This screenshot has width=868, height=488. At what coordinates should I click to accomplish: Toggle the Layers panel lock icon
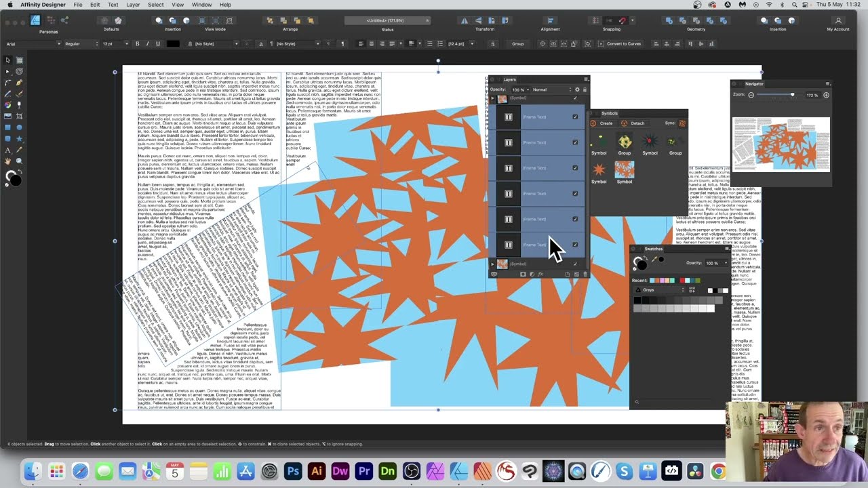[x=585, y=89]
